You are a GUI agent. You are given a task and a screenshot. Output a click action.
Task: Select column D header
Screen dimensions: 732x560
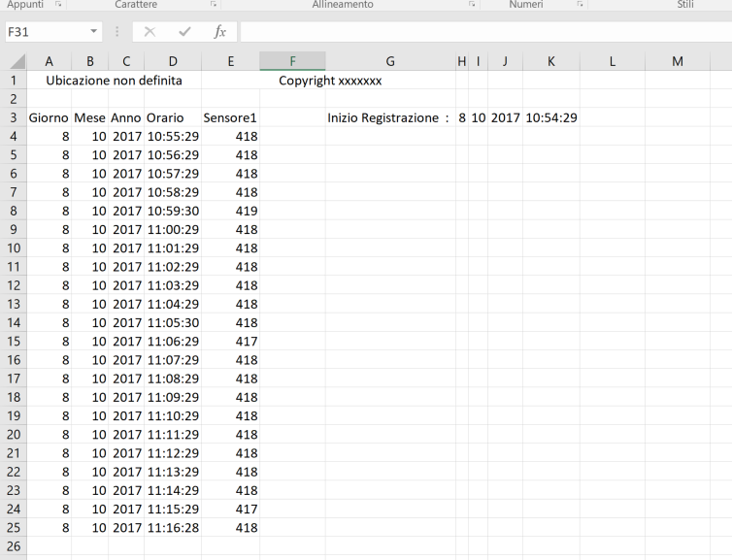[x=173, y=61]
